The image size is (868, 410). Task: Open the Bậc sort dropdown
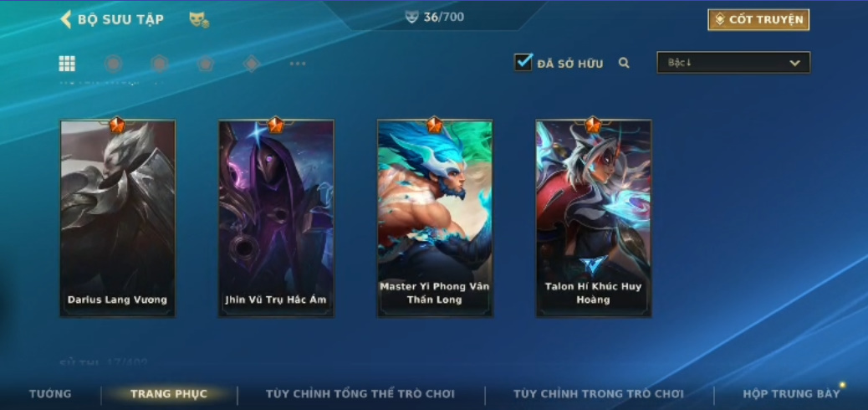tap(733, 63)
